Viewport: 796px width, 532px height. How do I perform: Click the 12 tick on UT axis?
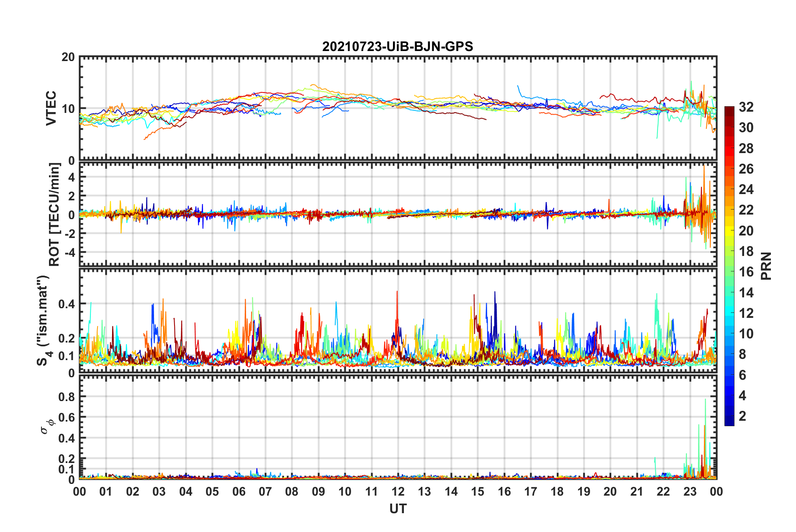(398, 491)
